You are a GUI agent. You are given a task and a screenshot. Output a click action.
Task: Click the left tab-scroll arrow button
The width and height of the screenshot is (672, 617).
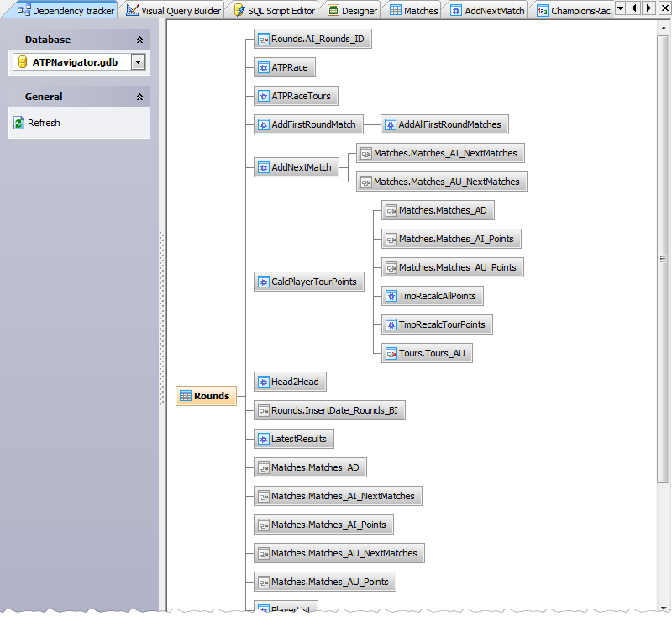(633, 7)
